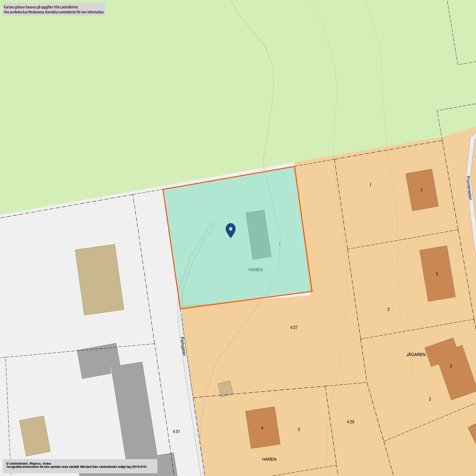Click the small tan building at bottom left
This screenshot has height=476, width=476.
click(x=35, y=436)
